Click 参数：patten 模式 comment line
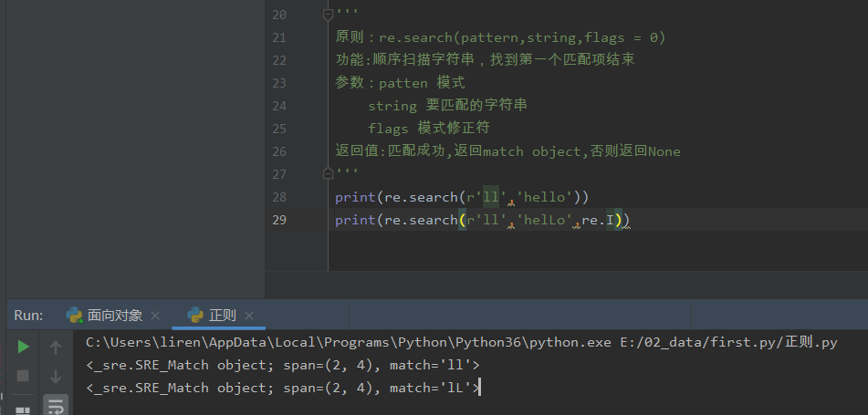 tap(400, 83)
